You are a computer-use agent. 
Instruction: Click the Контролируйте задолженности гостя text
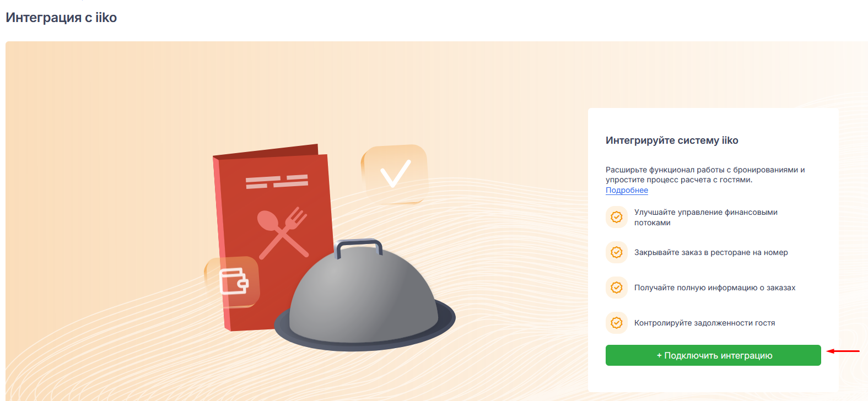[x=704, y=323]
